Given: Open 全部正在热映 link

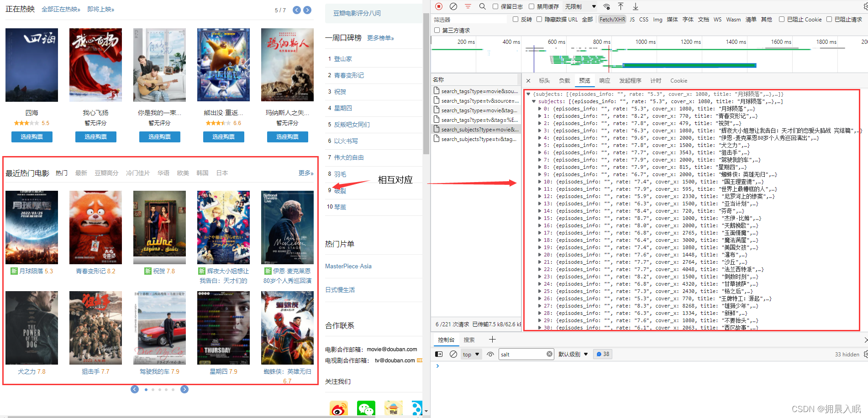Looking at the screenshot, I should pyautogui.click(x=61, y=9).
